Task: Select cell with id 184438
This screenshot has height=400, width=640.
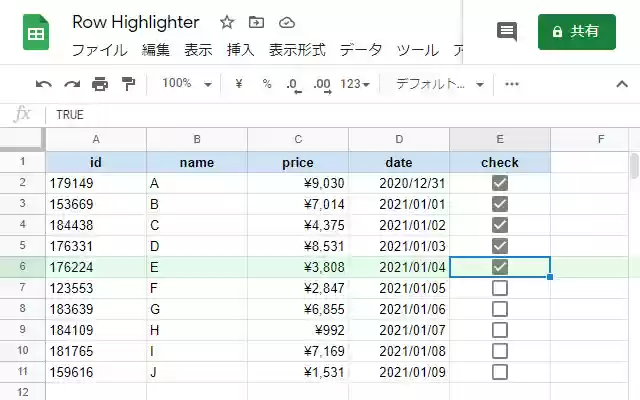Action: [x=96, y=225]
